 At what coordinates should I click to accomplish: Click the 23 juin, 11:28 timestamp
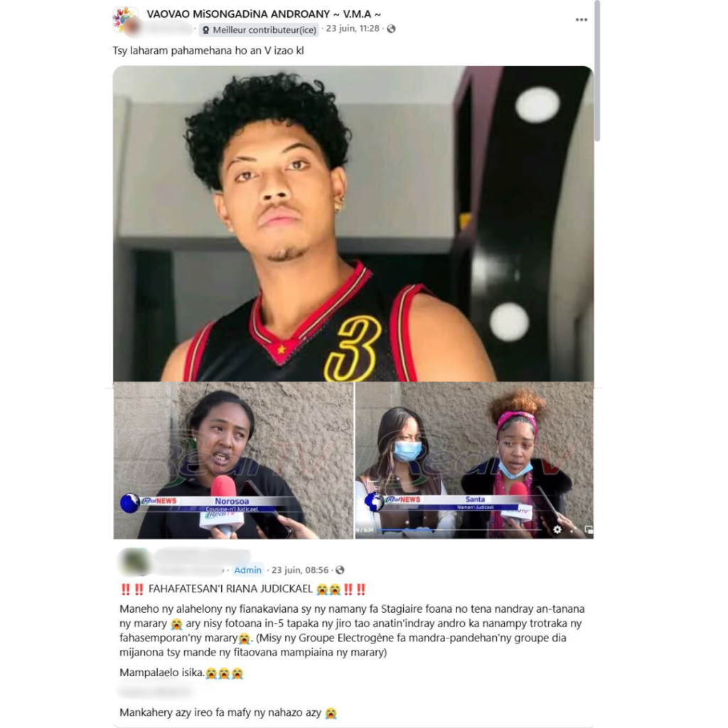pos(353,28)
